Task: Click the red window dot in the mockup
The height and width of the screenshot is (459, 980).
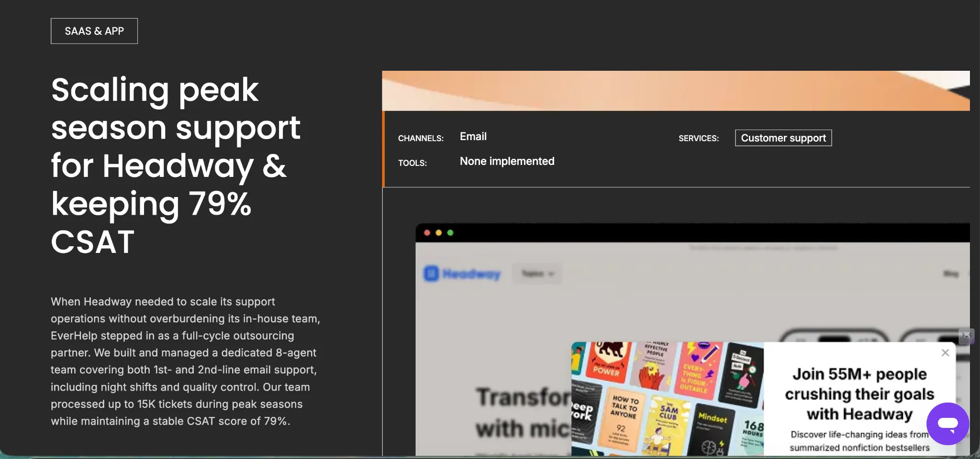Action: point(427,233)
